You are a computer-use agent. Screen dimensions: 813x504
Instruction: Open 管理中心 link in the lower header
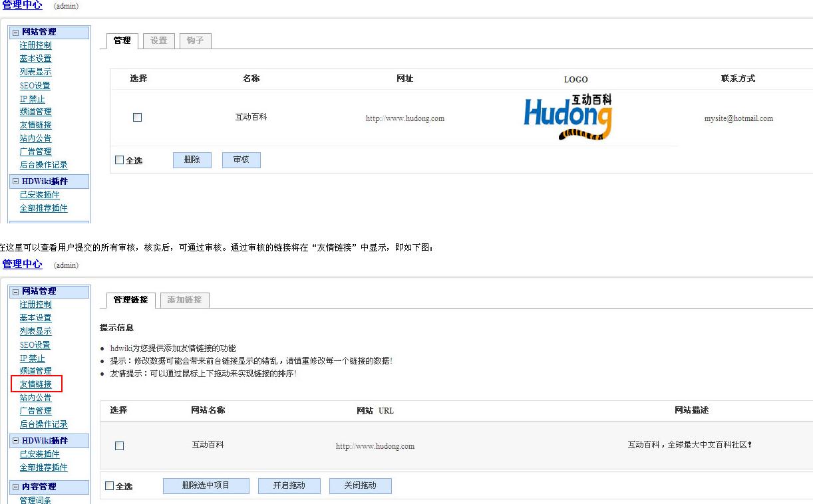click(23, 264)
